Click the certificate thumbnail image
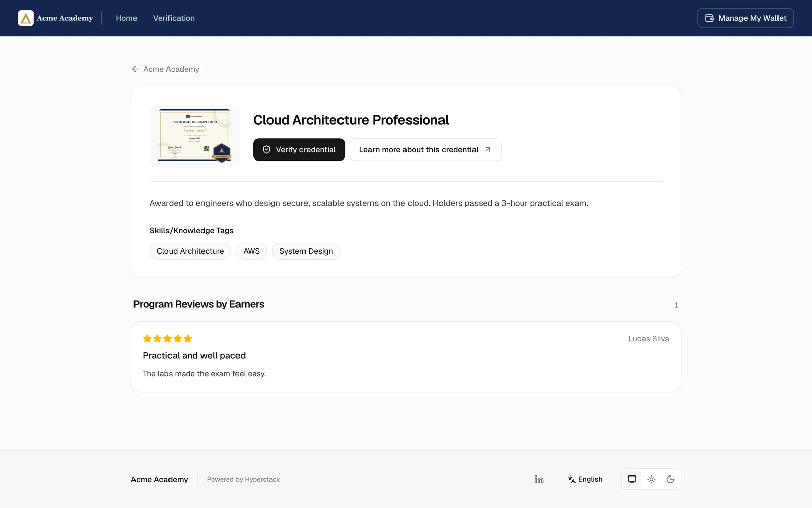This screenshot has height=508, width=812. 194,136
